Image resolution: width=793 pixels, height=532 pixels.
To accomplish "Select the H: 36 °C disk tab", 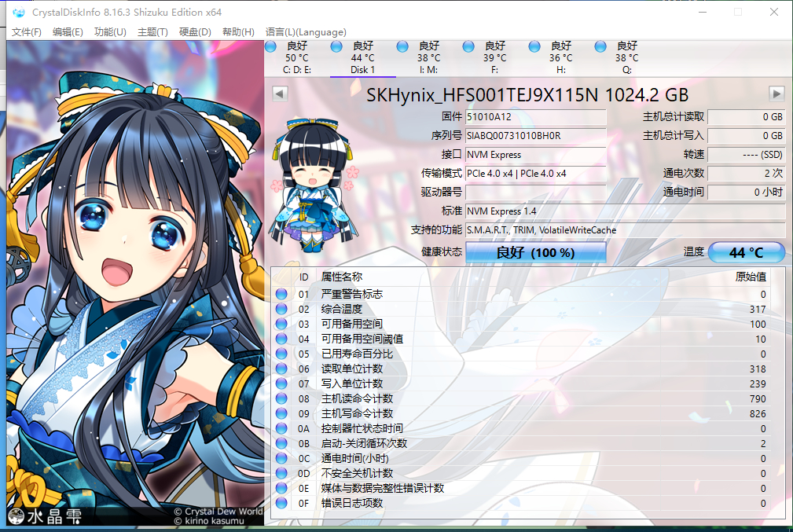I will coord(561,57).
